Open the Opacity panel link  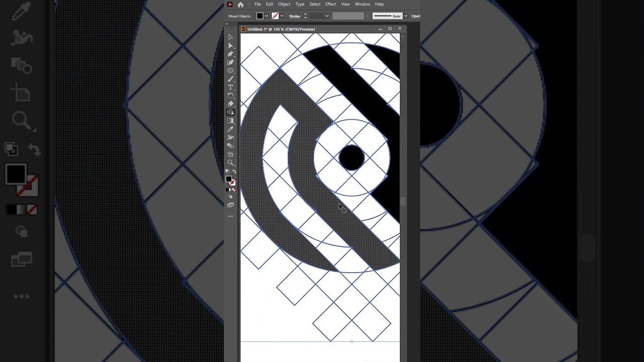tap(416, 16)
